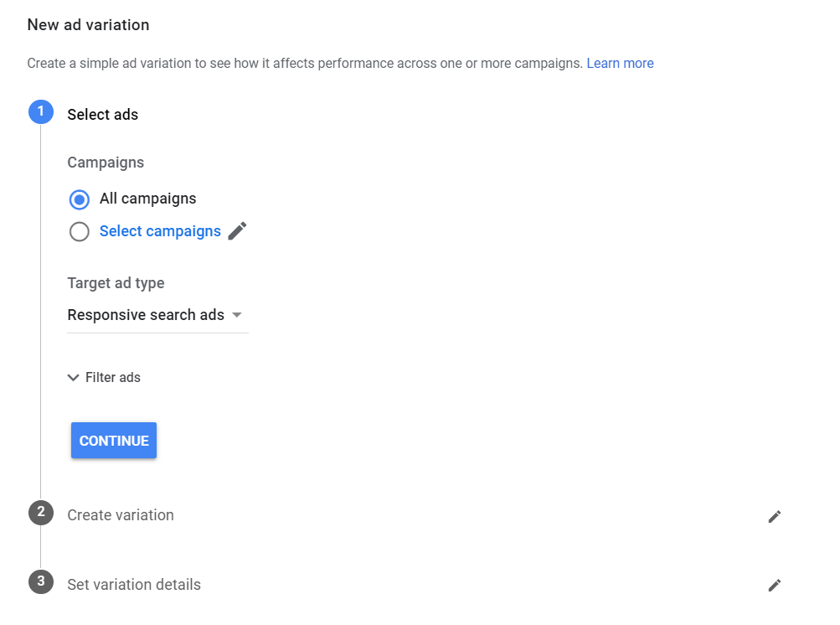This screenshot has height=625, width=840.
Task: Click the dropdown arrow beside Responsive search ads
Action: click(x=236, y=315)
